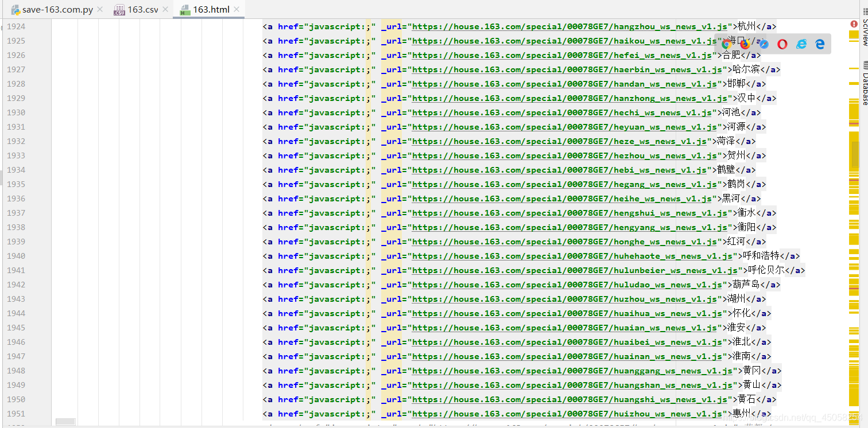The image size is (868, 428).
Task: Open the page preview in Safari browser
Action: coord(764,44)
